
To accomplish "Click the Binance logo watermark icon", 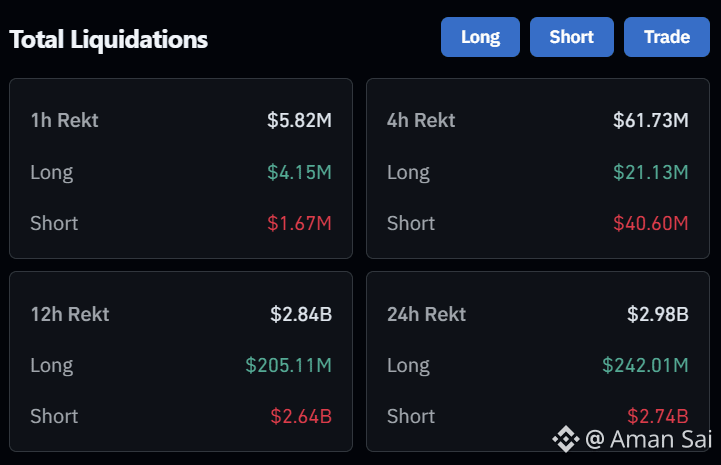I will pyautogui.click(x=566, y=439).
